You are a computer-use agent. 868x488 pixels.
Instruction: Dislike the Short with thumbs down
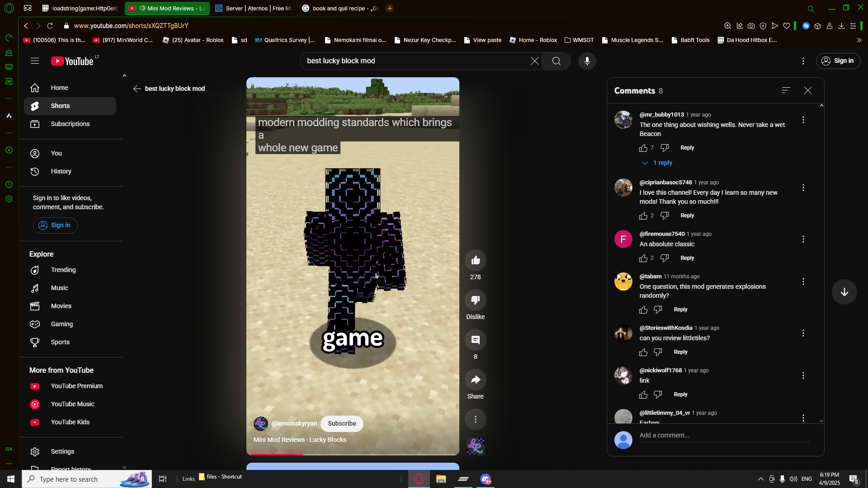pyautogui.click(x=476, y=300)
